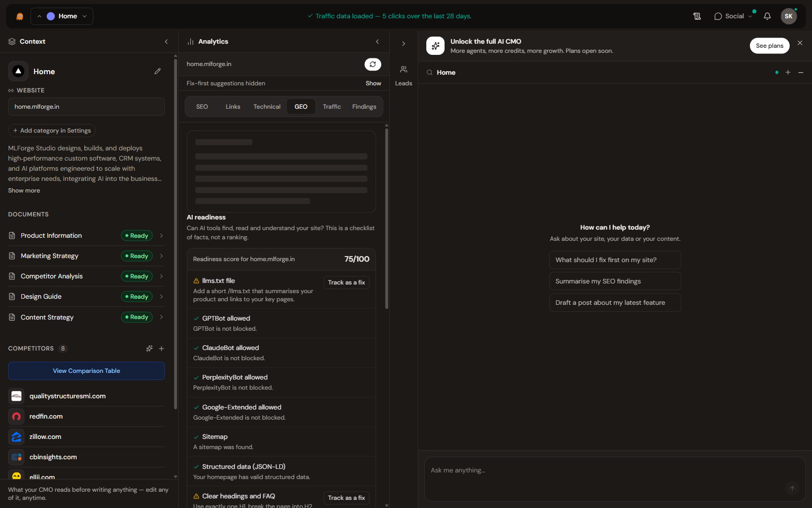Viewport: 812px width, 508px height.
Task: Click the redfin.com logo icon
Action: (x=16, y=417)
